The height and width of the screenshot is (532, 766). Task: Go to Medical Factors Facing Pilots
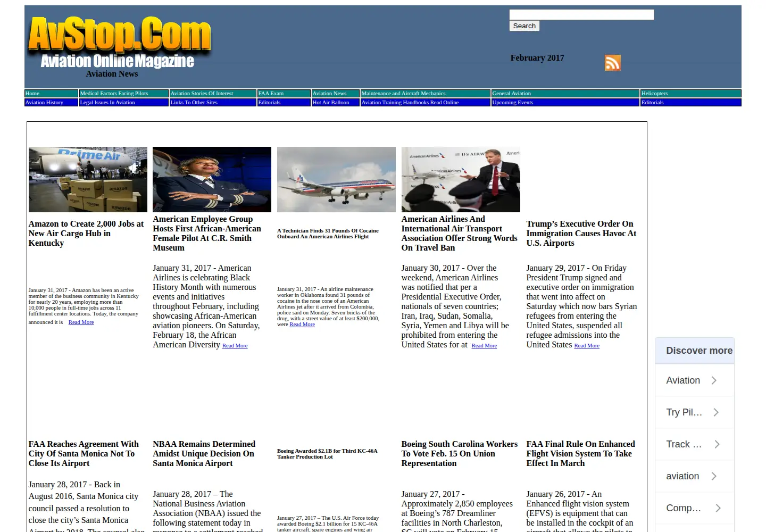[114, 94]
